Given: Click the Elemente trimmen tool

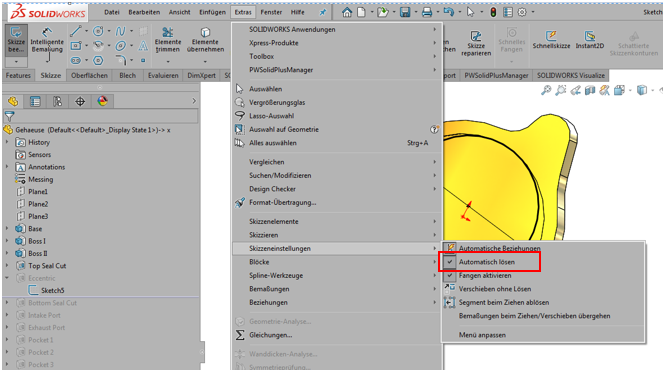Looking at the screenshot, I should [168, 41].
